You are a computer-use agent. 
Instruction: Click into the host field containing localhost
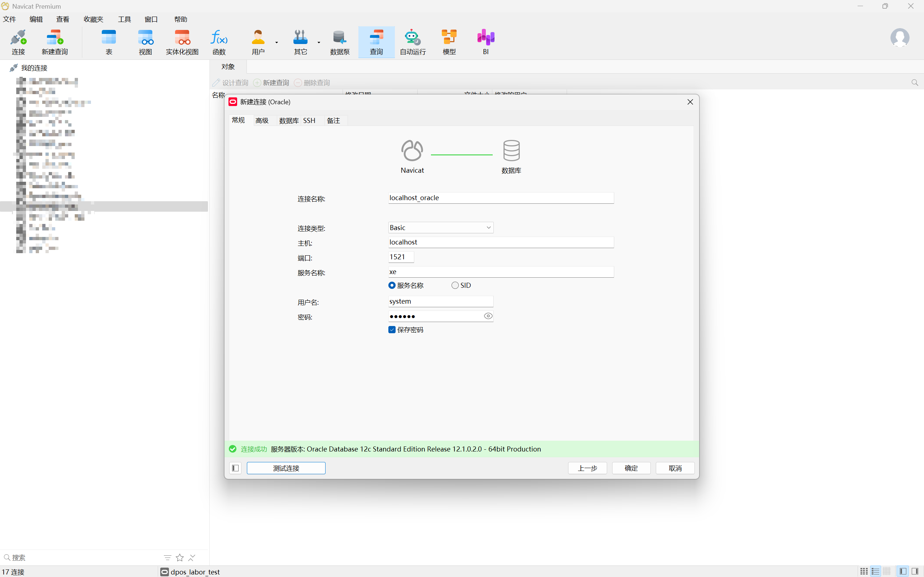[501, 242]
